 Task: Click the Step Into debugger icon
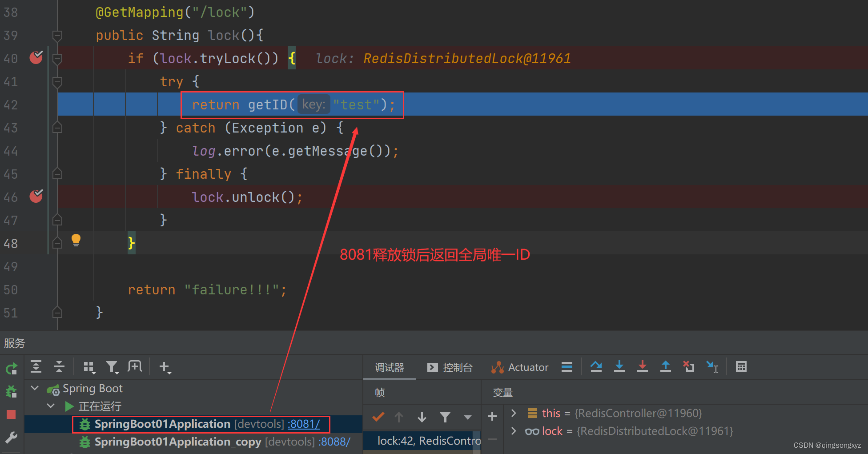619,367
